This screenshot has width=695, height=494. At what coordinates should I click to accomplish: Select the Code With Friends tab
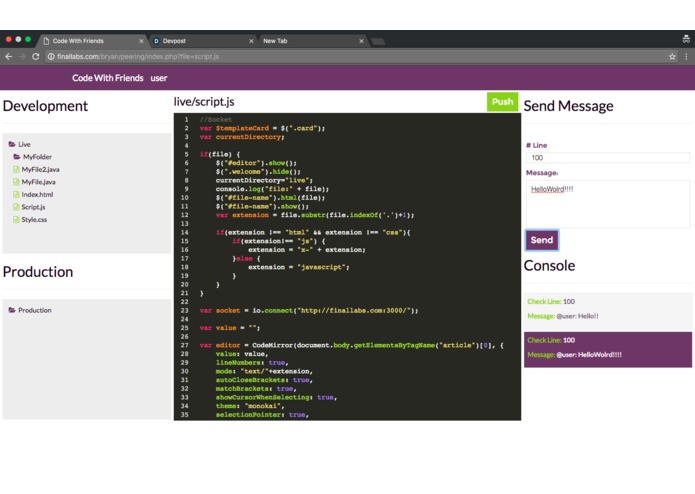click(93, 41)
